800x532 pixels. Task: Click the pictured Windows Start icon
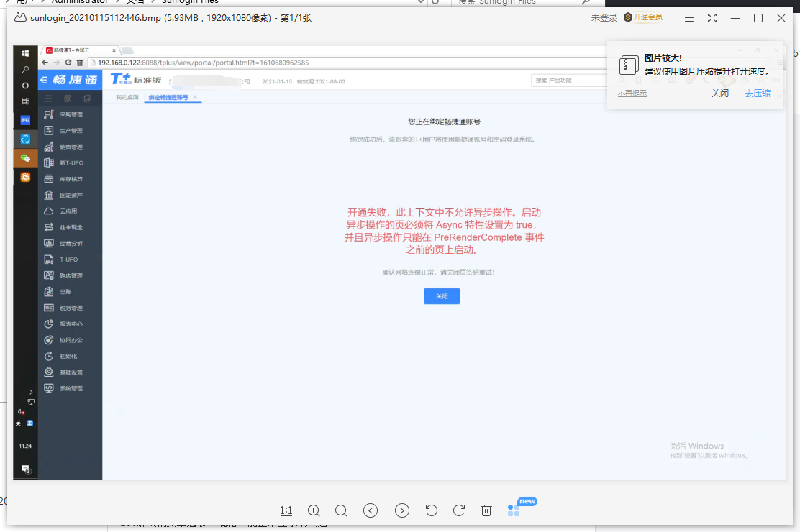click(25, 53)
